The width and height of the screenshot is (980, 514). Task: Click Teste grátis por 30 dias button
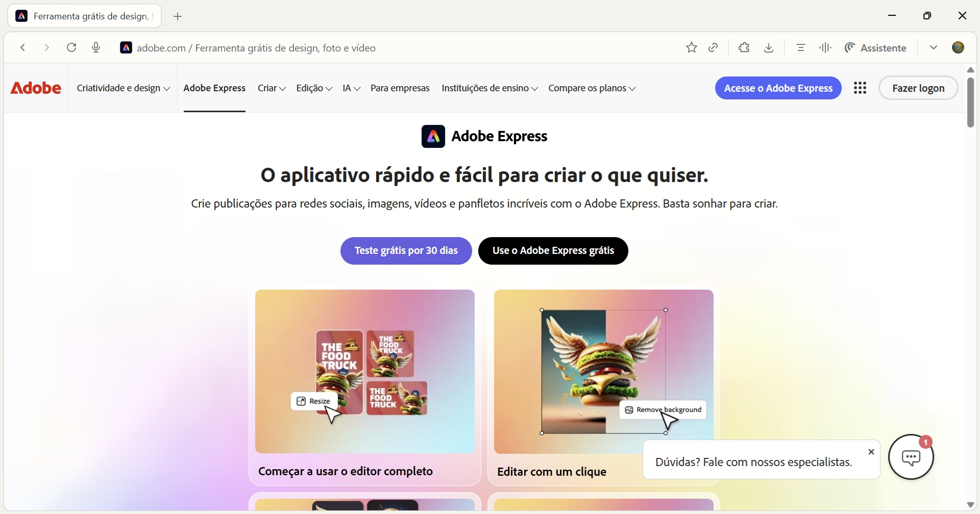click(406, 251)
